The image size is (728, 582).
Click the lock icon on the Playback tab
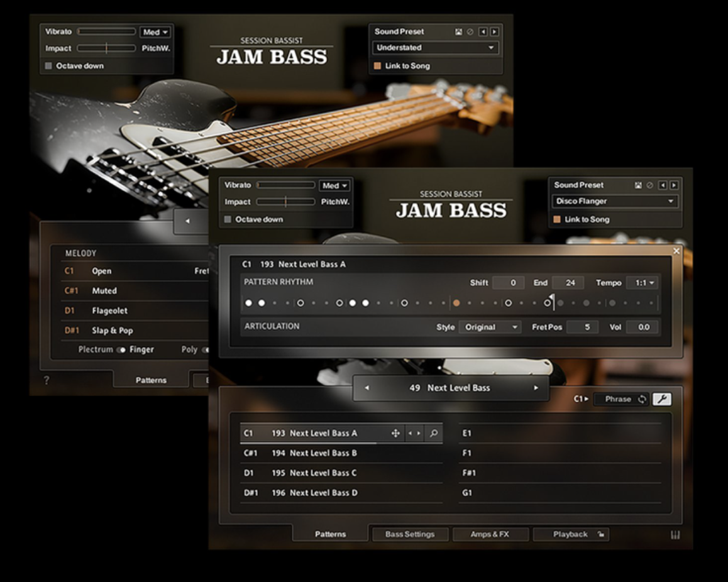[x=600, y=534]
